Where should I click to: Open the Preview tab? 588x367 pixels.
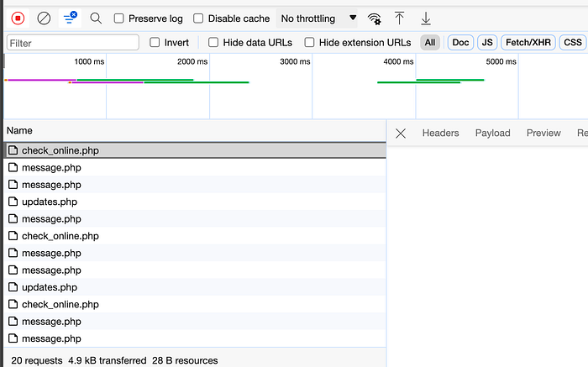click(x=543, y=133)
